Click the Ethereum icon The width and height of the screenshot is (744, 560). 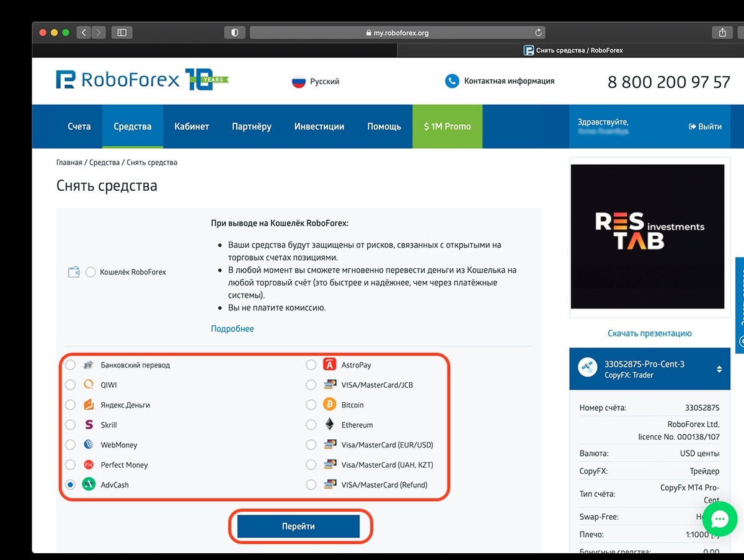tap(330, 425)
